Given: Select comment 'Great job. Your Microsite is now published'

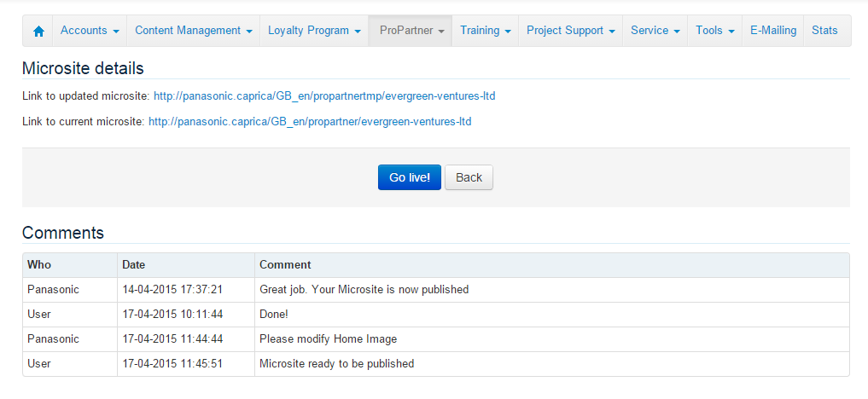Looking at the screenshot, I should 552,290.
